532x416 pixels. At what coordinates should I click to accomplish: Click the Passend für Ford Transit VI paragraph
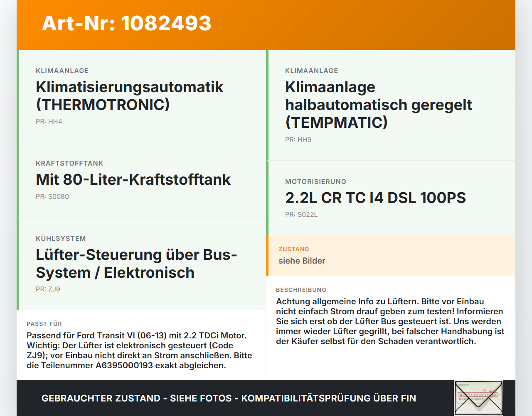coord(140,350)
